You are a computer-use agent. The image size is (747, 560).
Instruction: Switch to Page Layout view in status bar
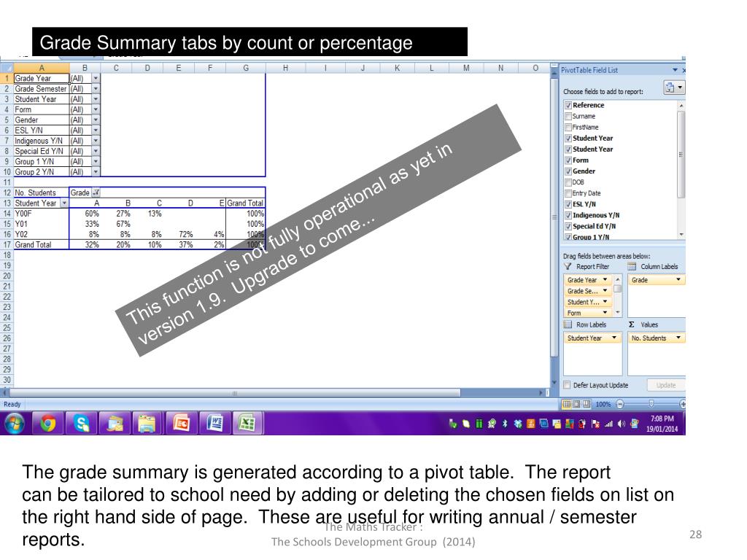click(576, 404)
